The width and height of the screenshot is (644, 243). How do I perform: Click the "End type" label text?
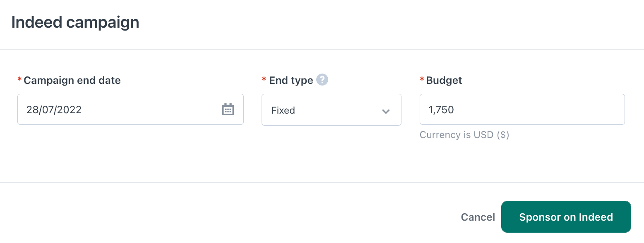tap(291, 80)
